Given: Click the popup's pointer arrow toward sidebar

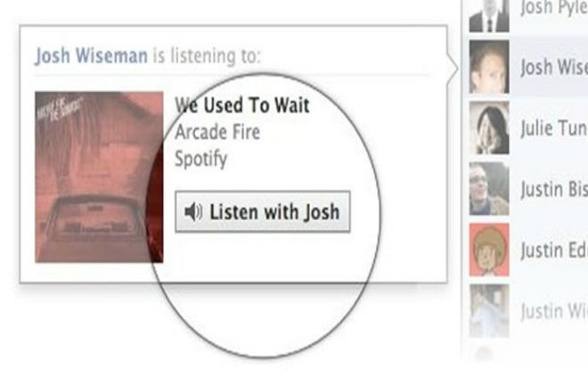Looking at the screenshot, I should click(453, 69).
